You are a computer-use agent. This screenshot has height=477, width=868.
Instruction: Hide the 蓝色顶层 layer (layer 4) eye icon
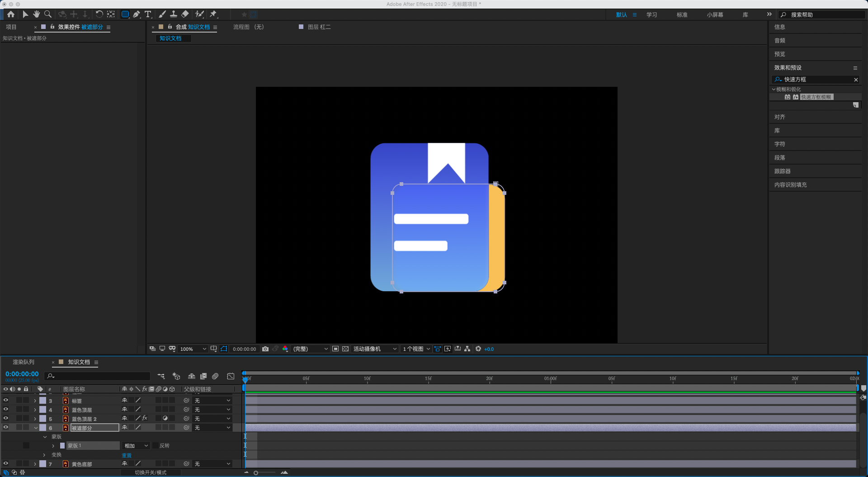(x=6, y=410)
